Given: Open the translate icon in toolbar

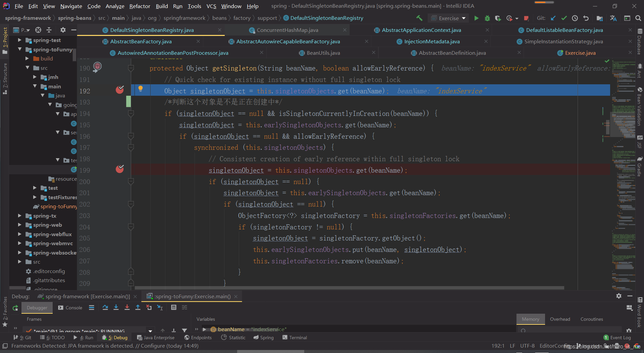Looking at the screenshot, I should click(613, 18).
